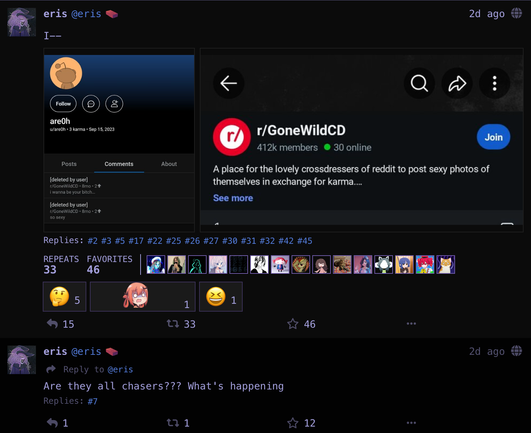Jump to reply #32
The height and width of the screenshot is (433, 531).
[x=267, y=241]
